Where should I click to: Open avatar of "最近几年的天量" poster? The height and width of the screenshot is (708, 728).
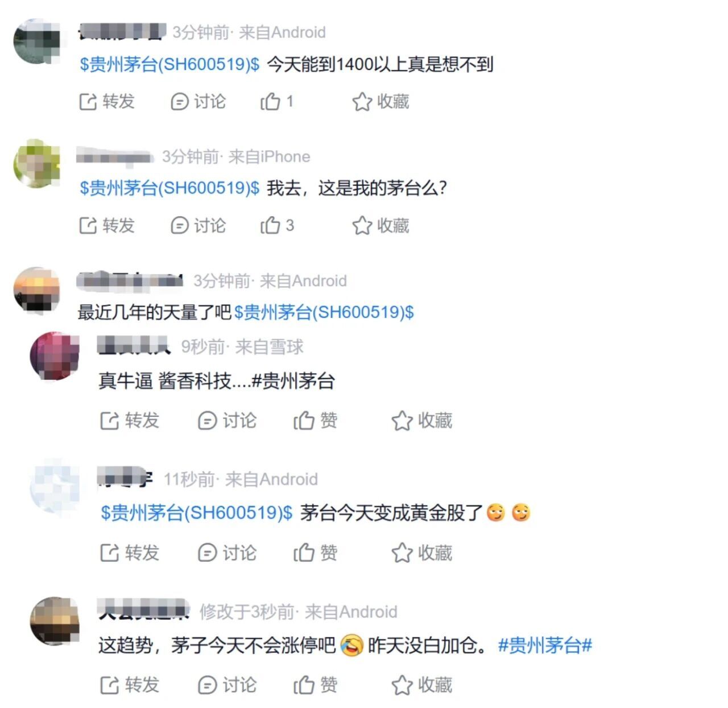(37, 290)
